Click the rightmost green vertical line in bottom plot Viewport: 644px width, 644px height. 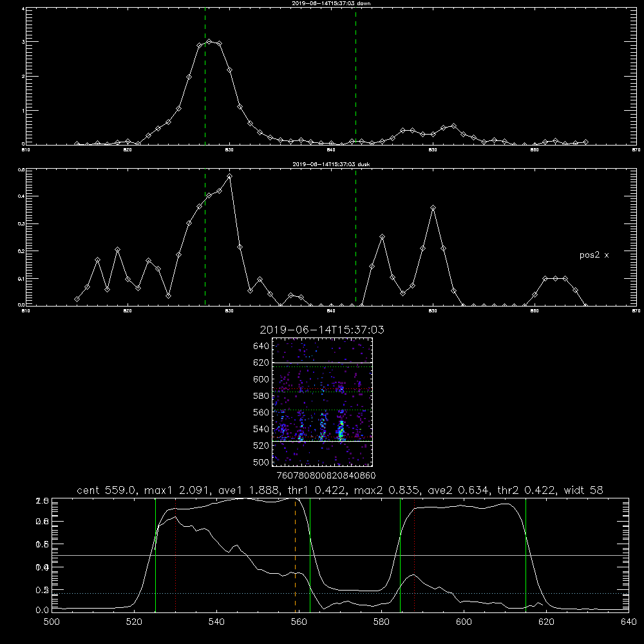pyautogui.click(x=526, y=555)
